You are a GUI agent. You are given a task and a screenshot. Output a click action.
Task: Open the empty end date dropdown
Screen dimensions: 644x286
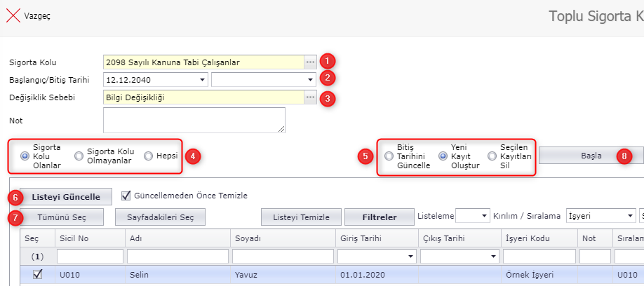(x=309, y=80)
